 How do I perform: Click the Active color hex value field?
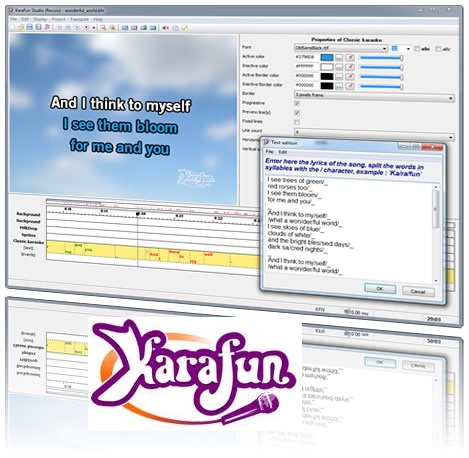tap(306, 57)
